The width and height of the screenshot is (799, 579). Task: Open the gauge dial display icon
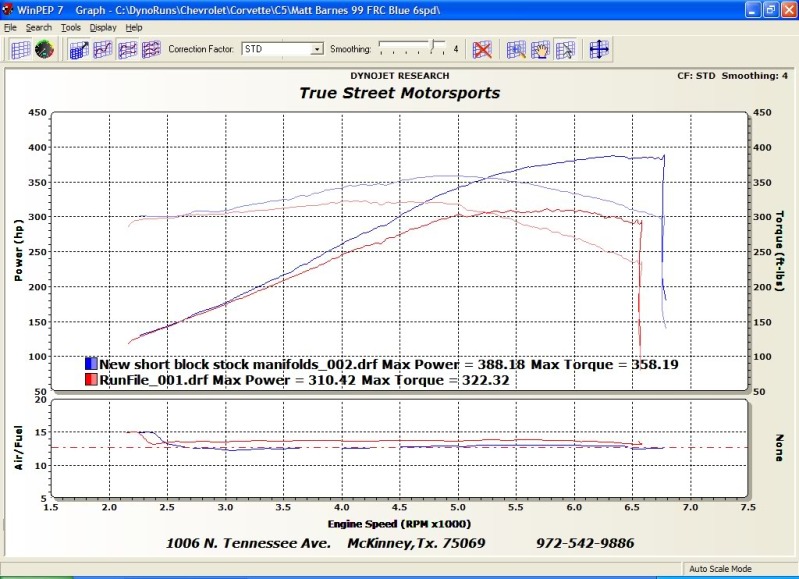(x=45, y=49)
